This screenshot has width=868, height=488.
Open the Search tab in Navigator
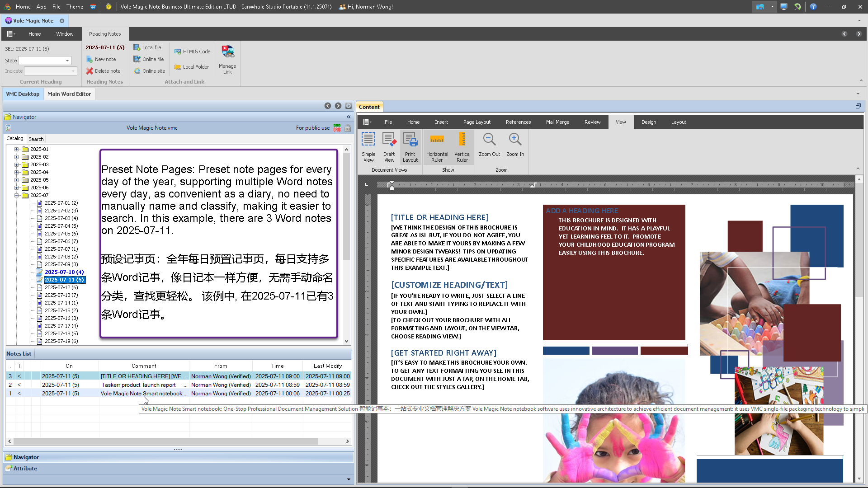[x=36, y=139]
